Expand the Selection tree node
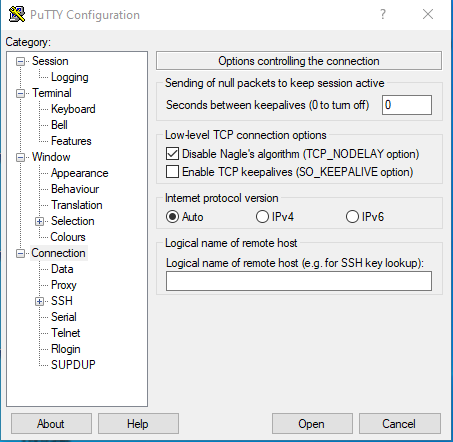Screen dimensions: 453x442 (39, 221)
